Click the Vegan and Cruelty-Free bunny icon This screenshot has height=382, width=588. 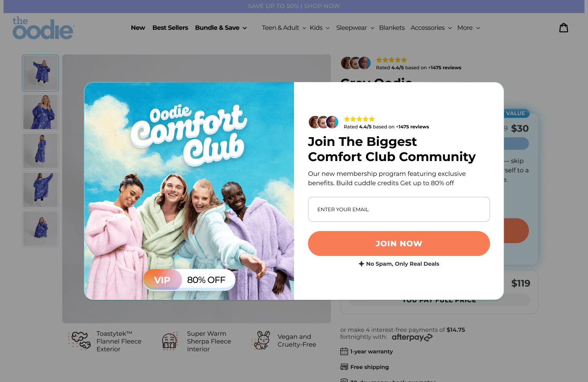261,340
